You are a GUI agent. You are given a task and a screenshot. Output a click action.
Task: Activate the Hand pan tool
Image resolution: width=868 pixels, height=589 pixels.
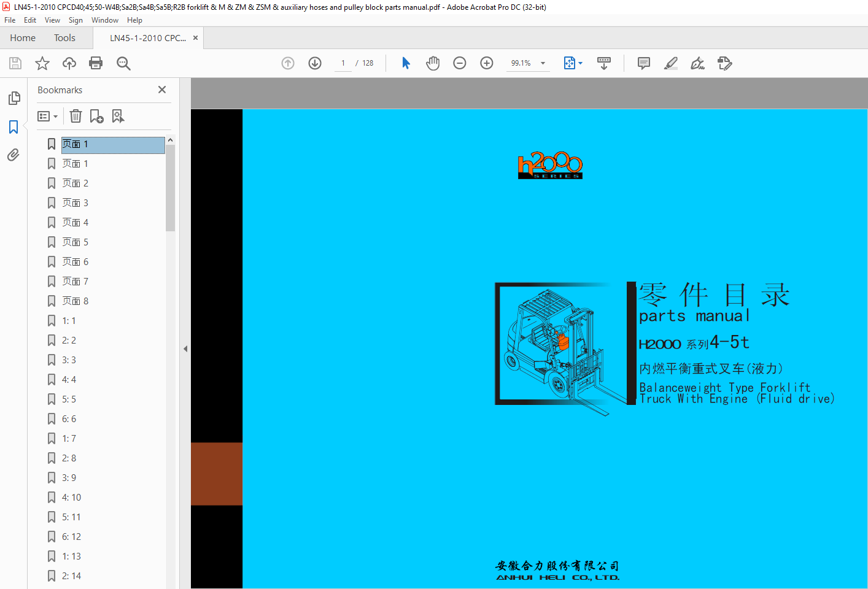coord(433,63)
